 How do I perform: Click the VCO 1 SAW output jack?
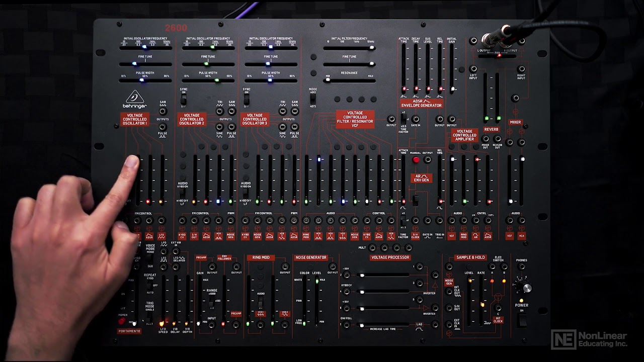click(163, 112)
